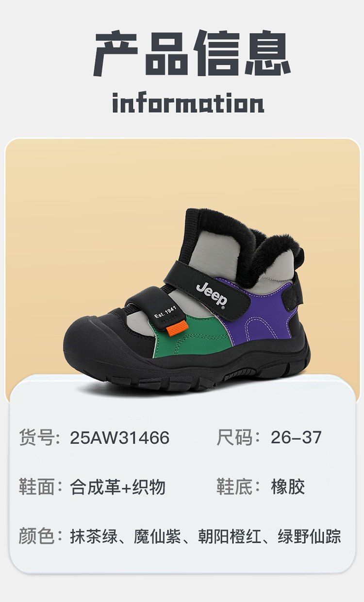The image size is (364, 602).
Task: Select the 抹茶绿 color option
Action: 94,536
